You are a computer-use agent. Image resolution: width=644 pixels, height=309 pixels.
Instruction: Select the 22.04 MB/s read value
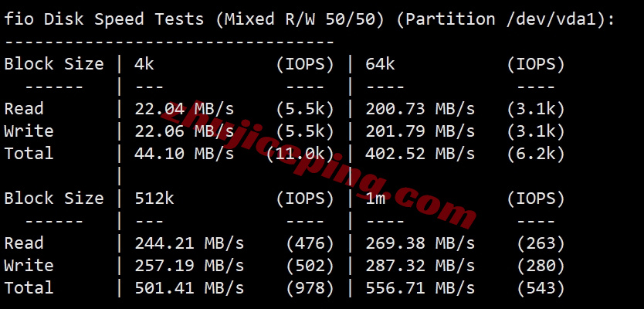click(185, 109)
